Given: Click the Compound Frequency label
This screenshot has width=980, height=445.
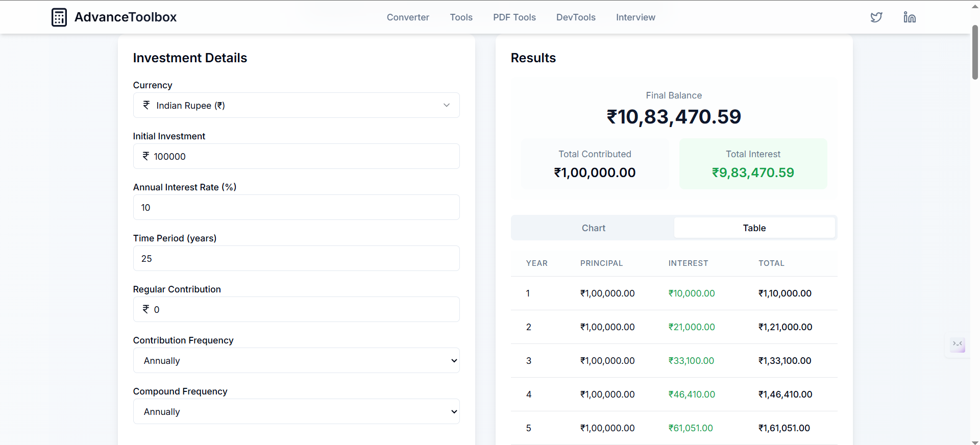Looking at the screenshot, I should point(180,391).
